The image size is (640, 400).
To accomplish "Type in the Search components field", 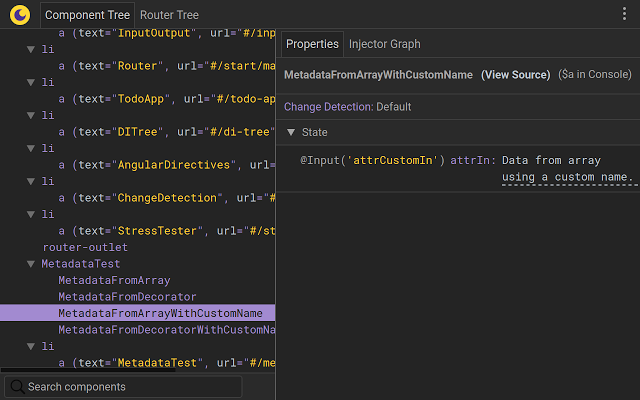I will click(x=130, y=387).
